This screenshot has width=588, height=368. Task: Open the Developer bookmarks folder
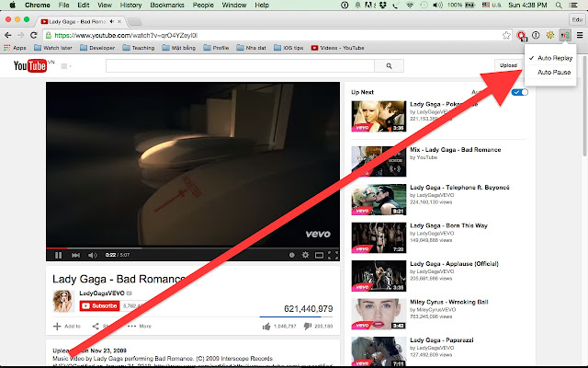click(97, 48)
